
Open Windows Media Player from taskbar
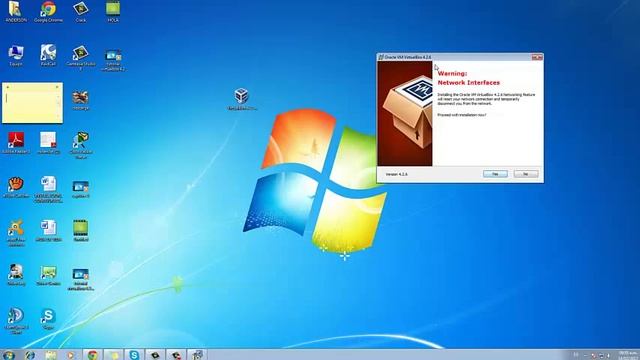click(x=71, y=355)
